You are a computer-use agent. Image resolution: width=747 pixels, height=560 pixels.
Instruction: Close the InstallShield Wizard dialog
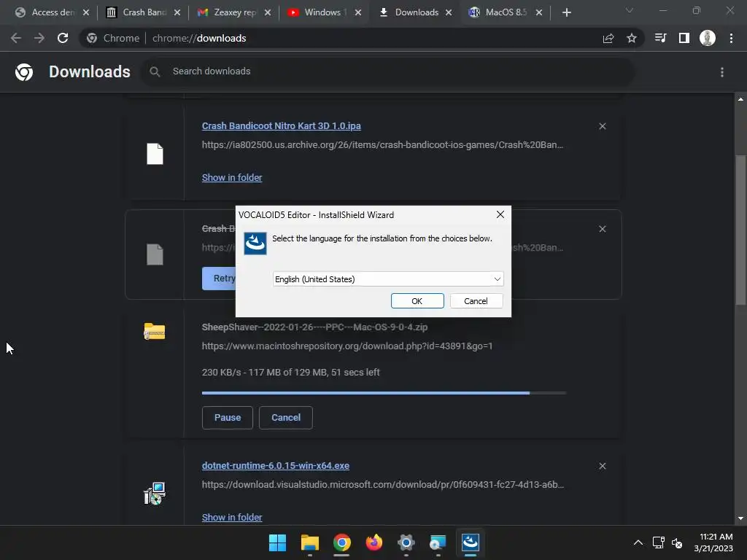500,215
